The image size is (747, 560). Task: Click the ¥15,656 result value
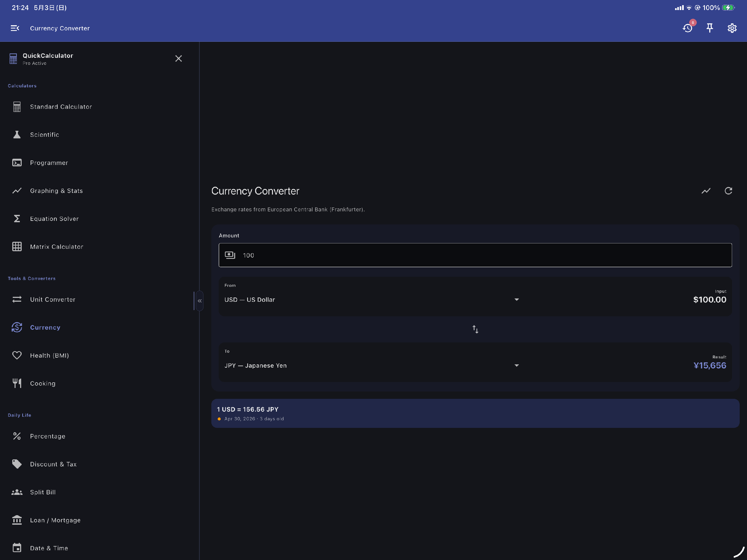point(710,365)
